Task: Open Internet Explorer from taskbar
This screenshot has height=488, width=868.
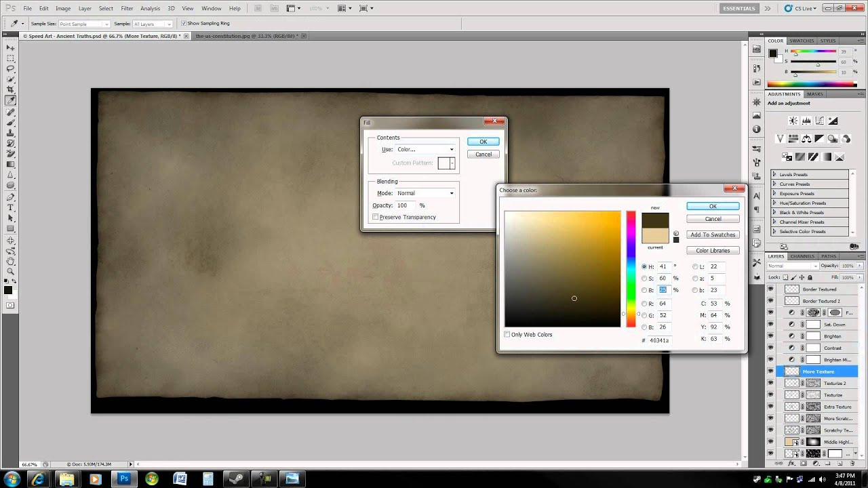Action: (x=39, y=479)
